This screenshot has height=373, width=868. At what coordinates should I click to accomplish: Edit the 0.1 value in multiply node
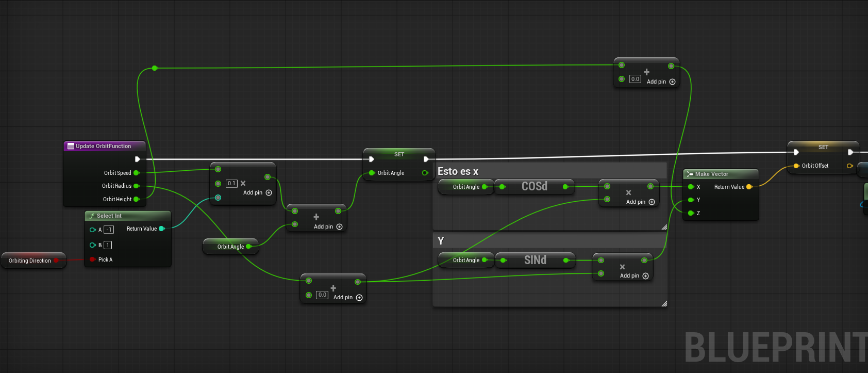point(231,184)
